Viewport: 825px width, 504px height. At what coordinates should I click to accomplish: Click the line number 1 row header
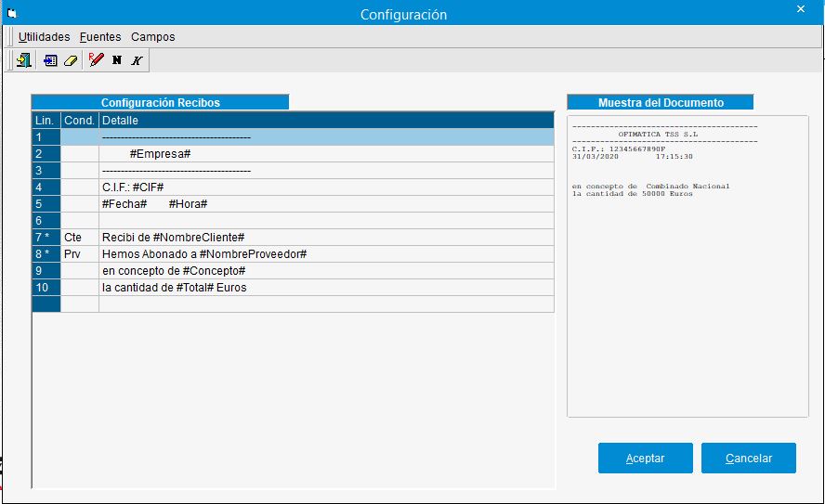pos(46,137)
